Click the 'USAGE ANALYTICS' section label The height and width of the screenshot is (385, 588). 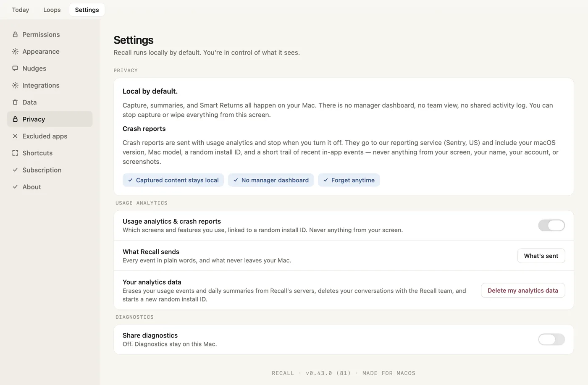click(x=142, y=203)
